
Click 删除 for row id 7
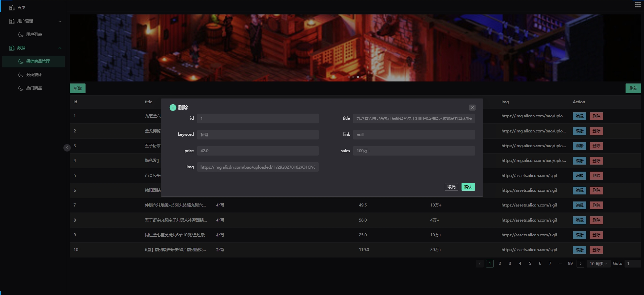click(596, 205)
